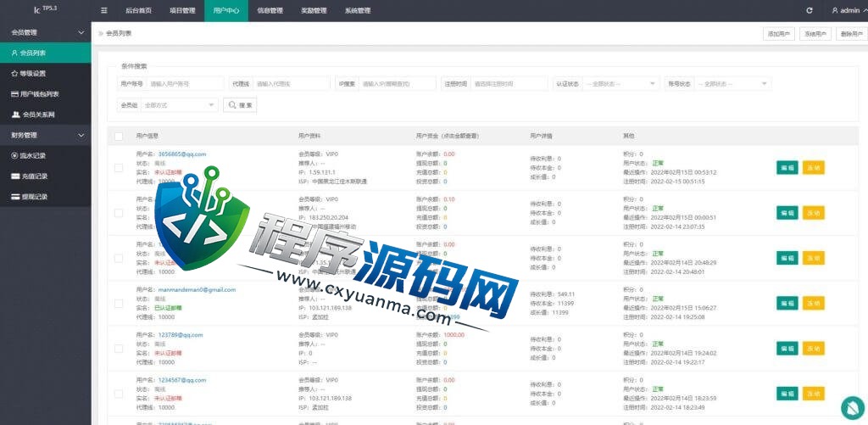Open the 认证状态 dropdown filter
This screenshot has width=868, height=425.
click(620, 84)
